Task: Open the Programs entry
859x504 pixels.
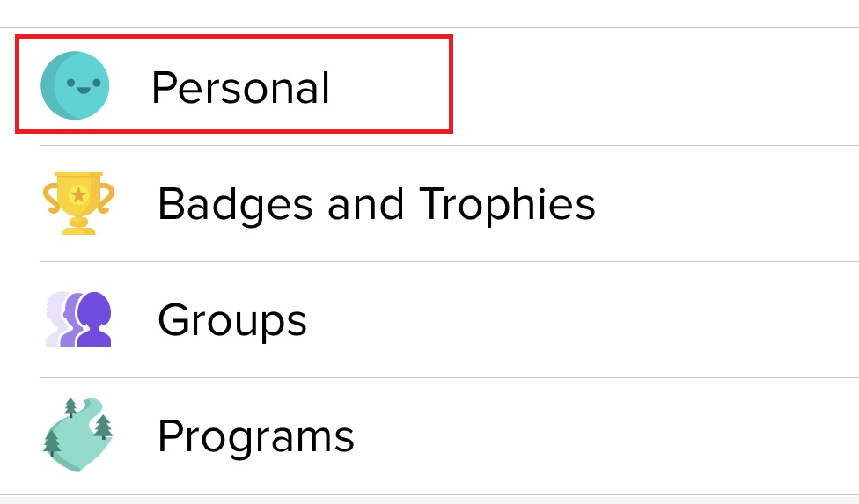Action: pyautogui.click(x=255, y=436)
